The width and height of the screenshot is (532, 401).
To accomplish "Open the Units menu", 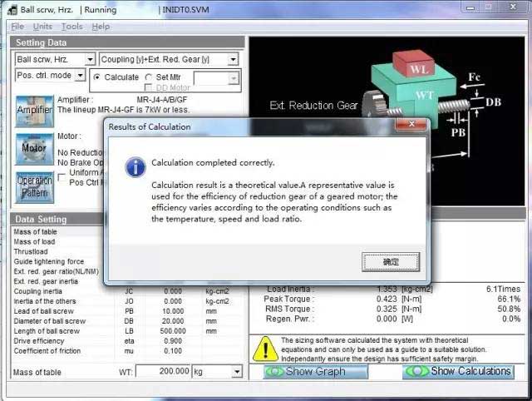I will (42, 27).
